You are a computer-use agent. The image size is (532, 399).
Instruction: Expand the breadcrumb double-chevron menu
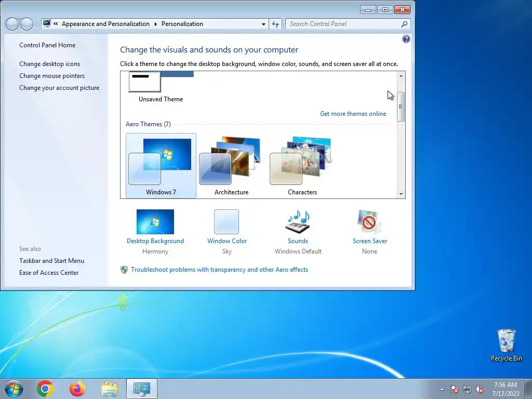click(56, 24)
